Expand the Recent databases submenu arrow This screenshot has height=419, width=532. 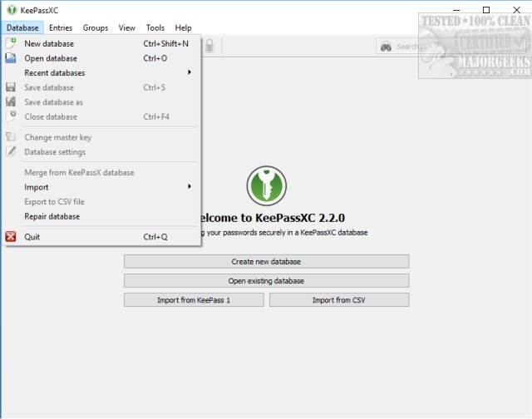[x=190, y=72]
